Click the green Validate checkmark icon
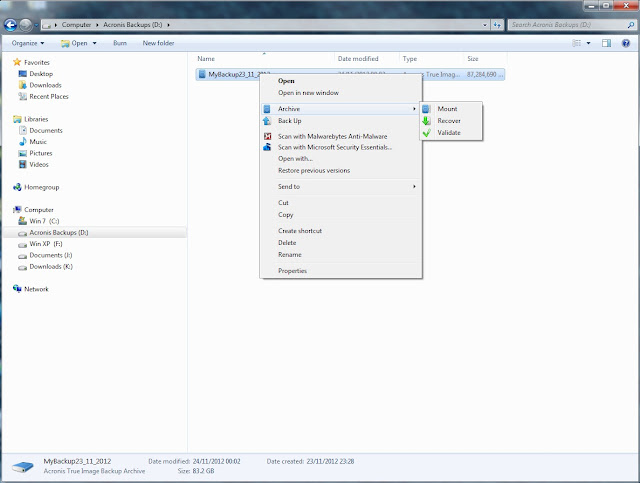 pyautogui.click(x=427, y=133)
